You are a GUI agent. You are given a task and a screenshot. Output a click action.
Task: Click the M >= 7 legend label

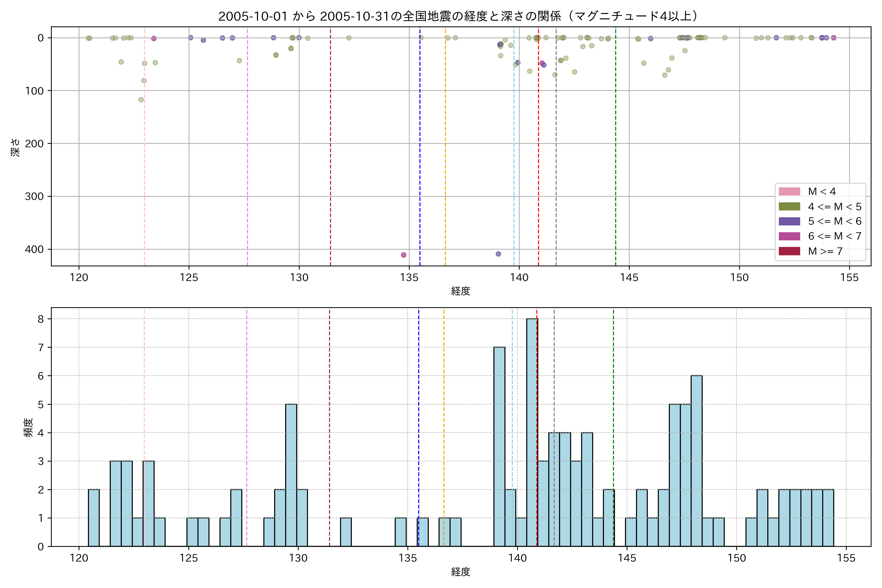click(x=825, y=251)
